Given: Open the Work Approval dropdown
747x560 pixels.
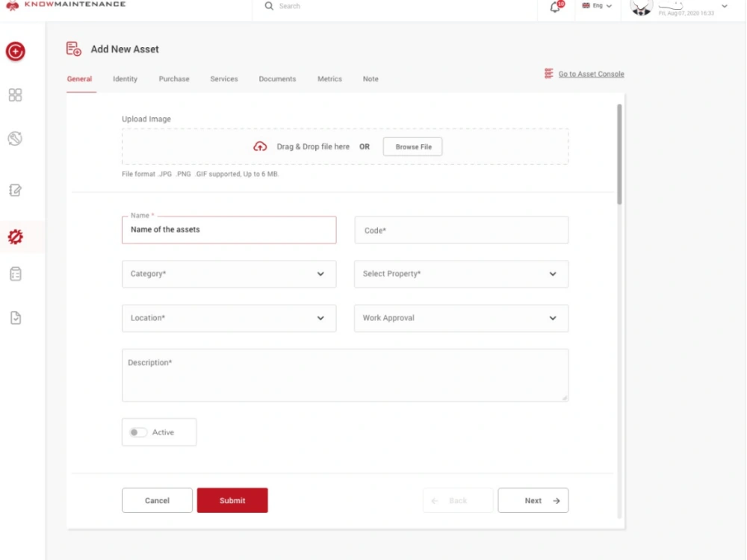Looking at the screenshot, I should click(x=461, y=318).
